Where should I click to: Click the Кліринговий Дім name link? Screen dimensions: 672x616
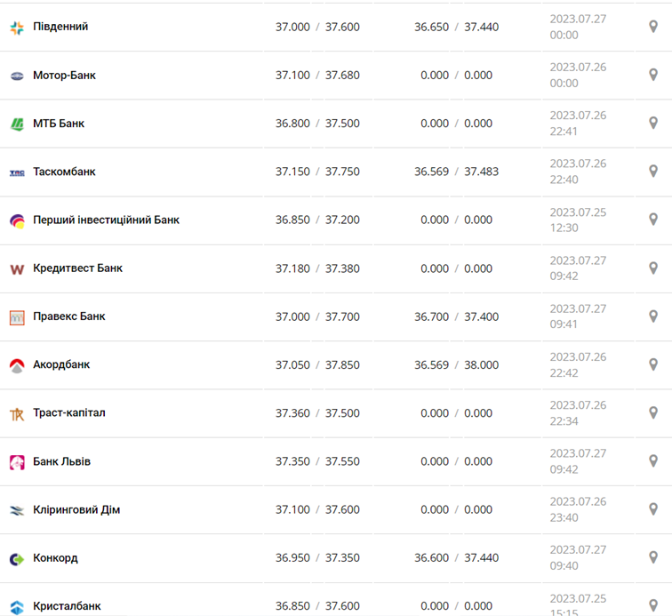tap(76, 509)
